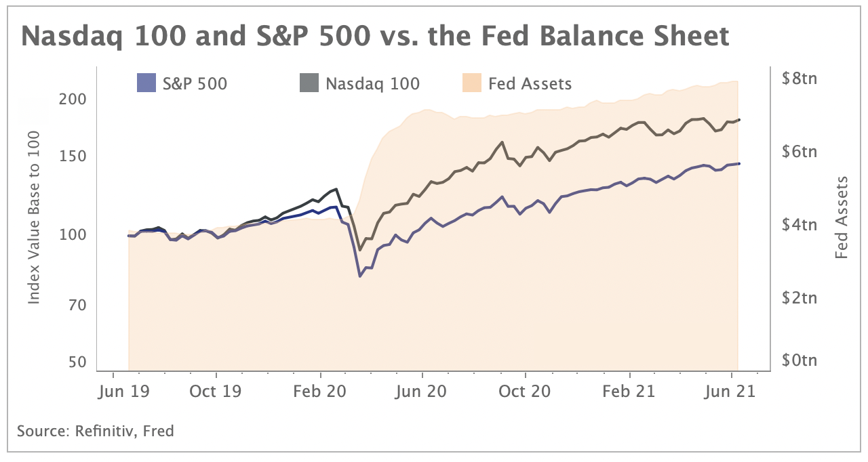The height and width of the screenshot is (462, 868).
Task: Click the Source: Refinitiv, Fred footnote
Action: click(96, 431)
